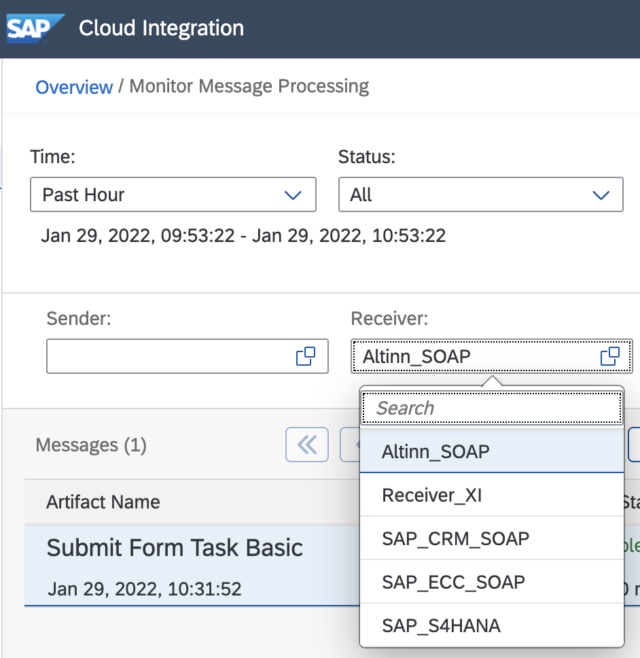Image resolution: width=640 pixels, height=658 pixels.
Task: Focus the Search box in receiver list
Action: point(491,408)
